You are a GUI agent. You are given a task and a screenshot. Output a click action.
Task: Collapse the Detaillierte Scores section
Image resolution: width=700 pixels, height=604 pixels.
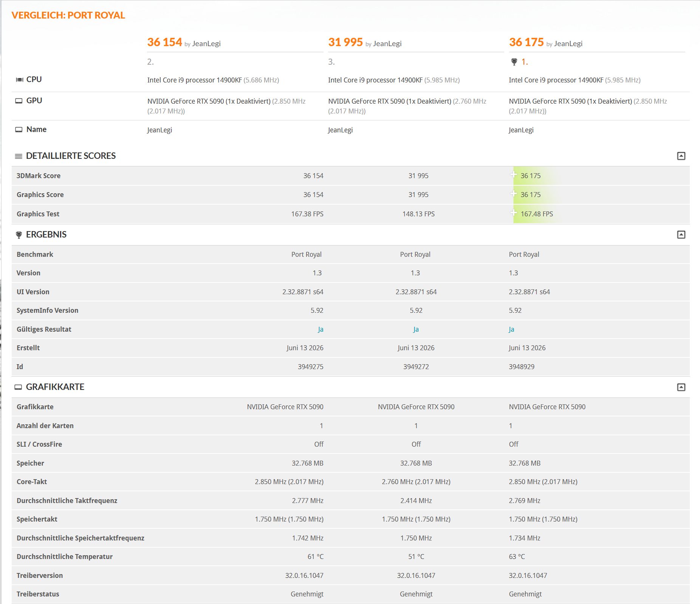(681, 156)
